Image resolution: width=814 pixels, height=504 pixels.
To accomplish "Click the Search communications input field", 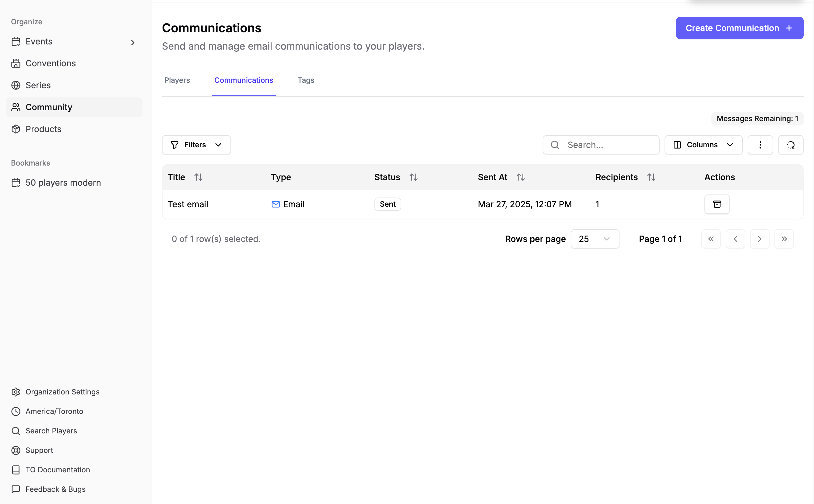I will pyautogui.click(x=607, y=145).
